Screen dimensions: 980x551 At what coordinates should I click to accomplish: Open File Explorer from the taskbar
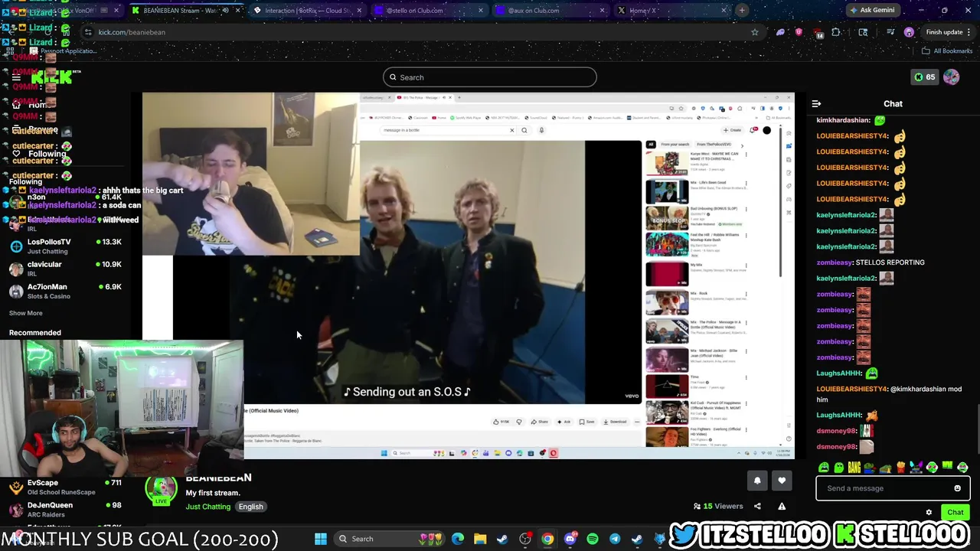coord(480,539)
